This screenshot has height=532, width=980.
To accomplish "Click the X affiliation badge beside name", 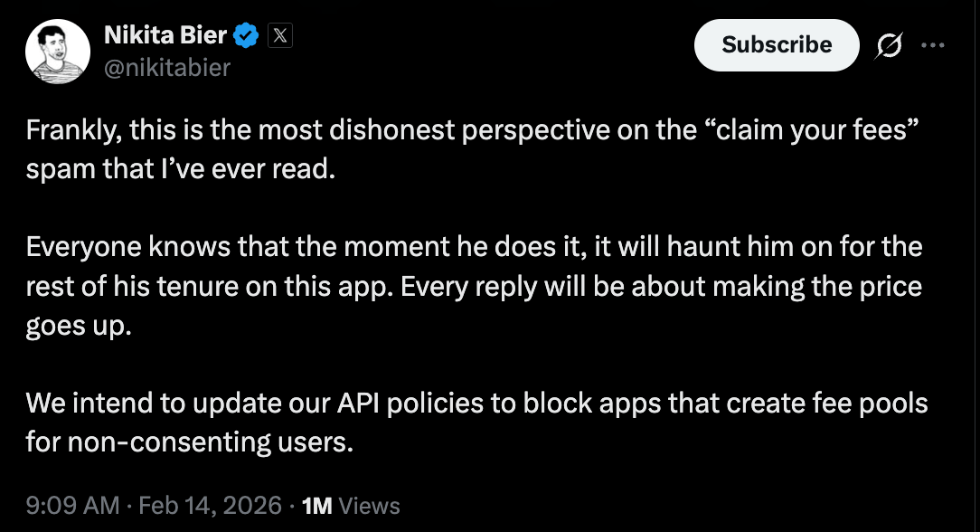I will click(x=280, y=36).
